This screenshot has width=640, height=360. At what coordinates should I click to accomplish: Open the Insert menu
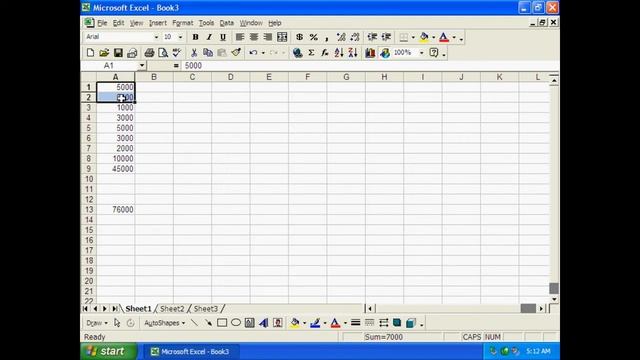[x=158, y=23]
